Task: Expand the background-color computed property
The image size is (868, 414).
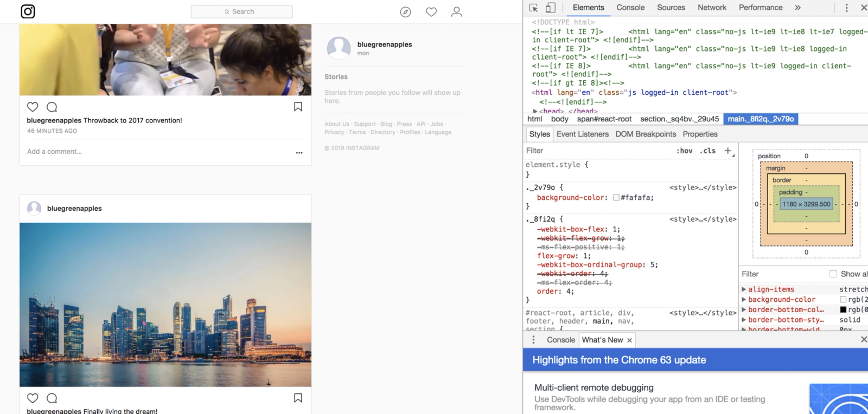Action: pyautogui.click(x=744, y=300)
